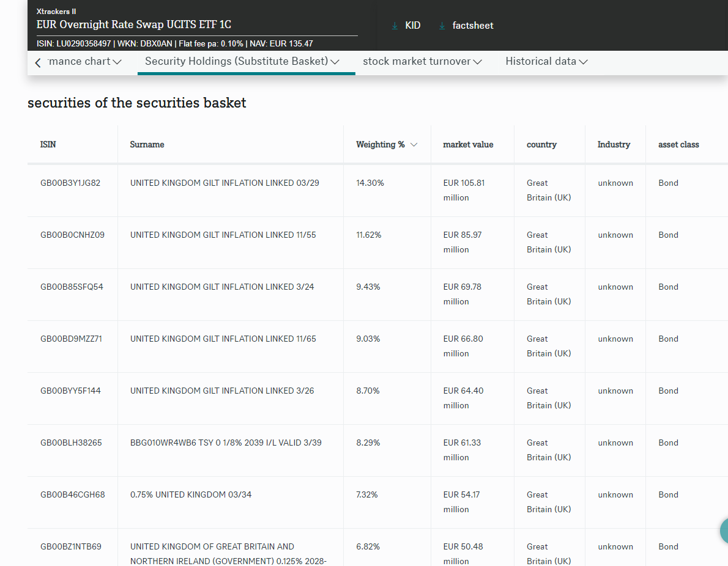The height and width of the screenshot is (566, 728).
Task: Select UNITED KINGDOM GILT INFLATION LINKED 3/26
Action: [x=222, y=391]
